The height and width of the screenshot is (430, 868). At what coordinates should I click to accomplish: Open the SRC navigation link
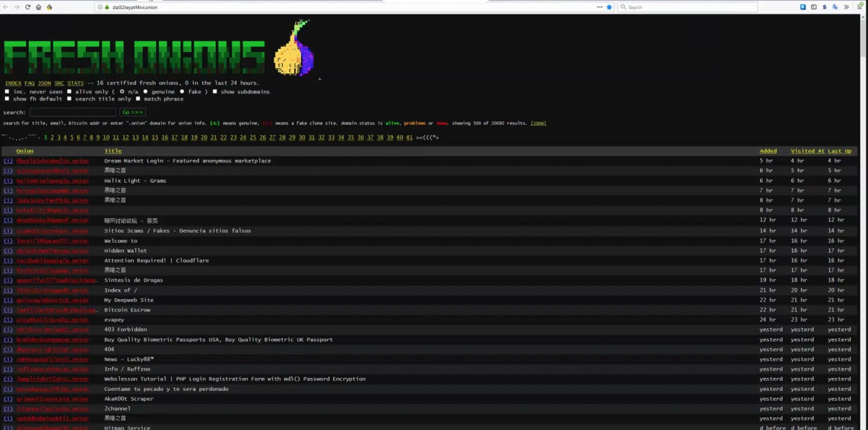[59, 83]
